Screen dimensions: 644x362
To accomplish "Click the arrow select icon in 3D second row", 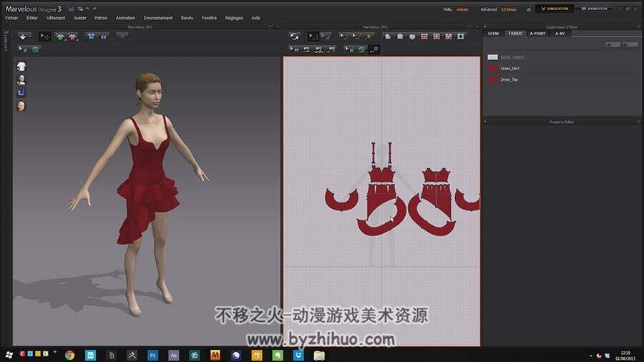I will pyautogui.click(x=23, y=49).
